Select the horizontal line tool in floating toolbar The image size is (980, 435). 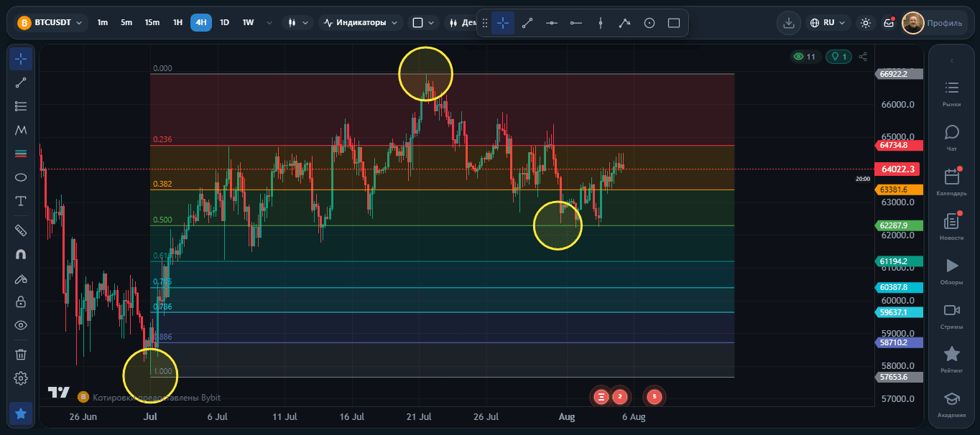[552, 23]
